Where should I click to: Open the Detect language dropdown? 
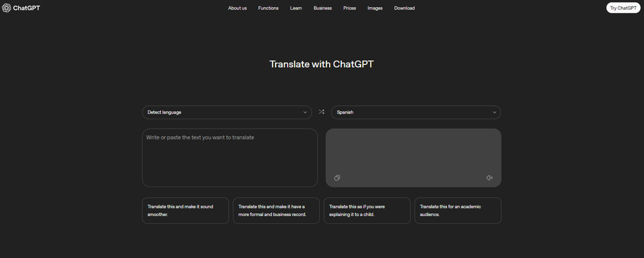(x=227, y=112)
